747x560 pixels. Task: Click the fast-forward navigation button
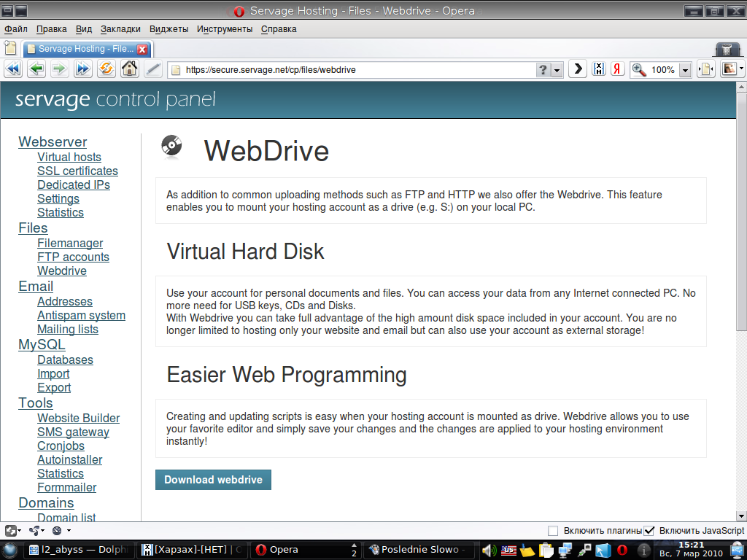click(x=82, y=69)
